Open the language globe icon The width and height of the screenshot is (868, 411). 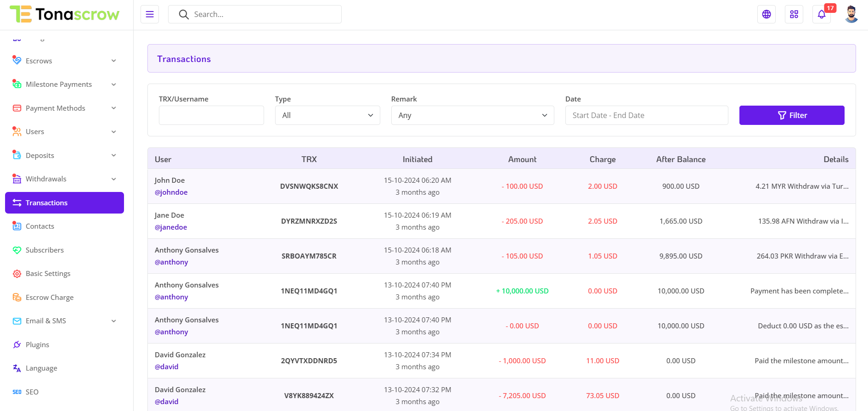tap(766, 14)
